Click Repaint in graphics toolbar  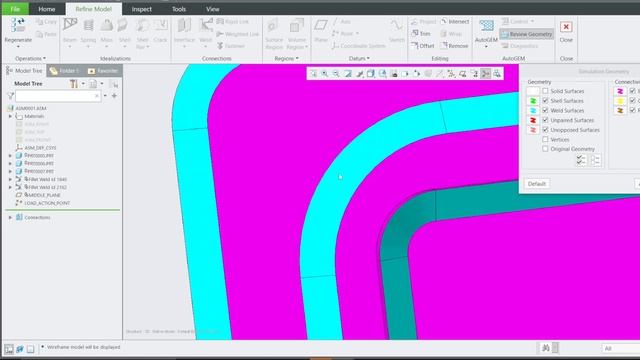click(348, 73)
